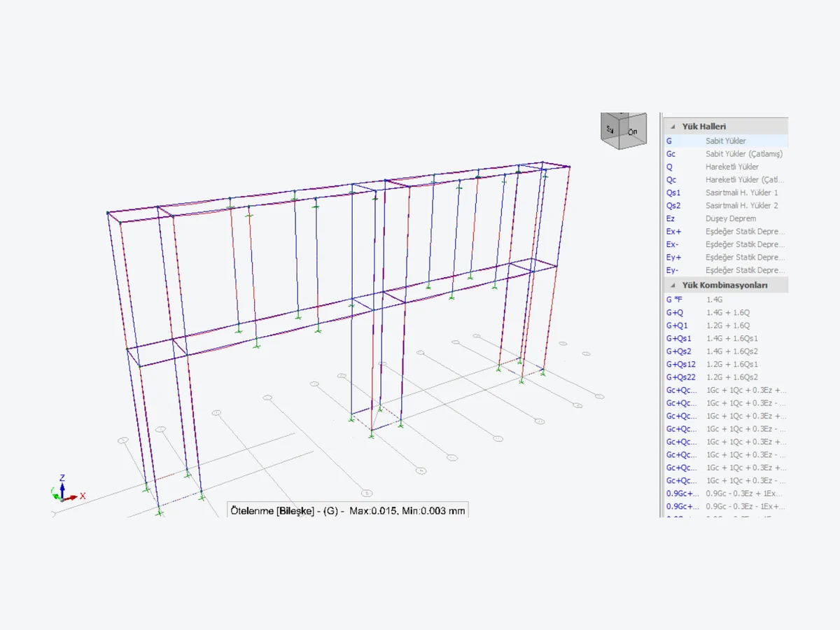This screenshot has height=630, width=840.
Task: Pick the Qs2 Sasirtmali H. Yükler 2 row
Action: pos(726,206)
